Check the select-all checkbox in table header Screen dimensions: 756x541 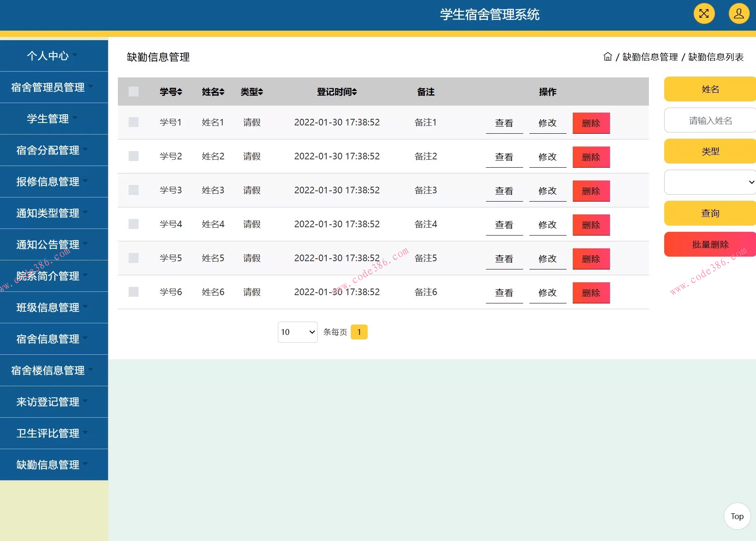click(x=133, y=91)
